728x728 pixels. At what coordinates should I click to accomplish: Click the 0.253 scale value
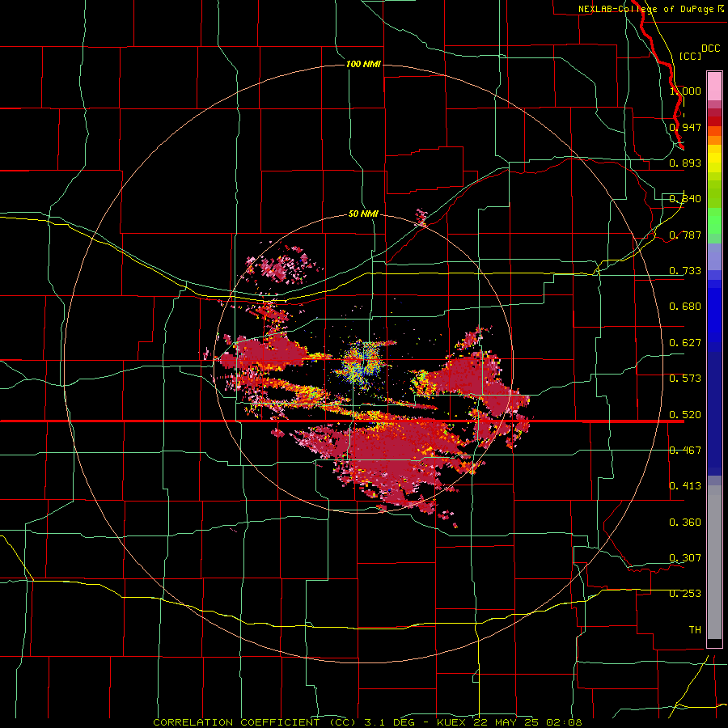click(685, 594)
